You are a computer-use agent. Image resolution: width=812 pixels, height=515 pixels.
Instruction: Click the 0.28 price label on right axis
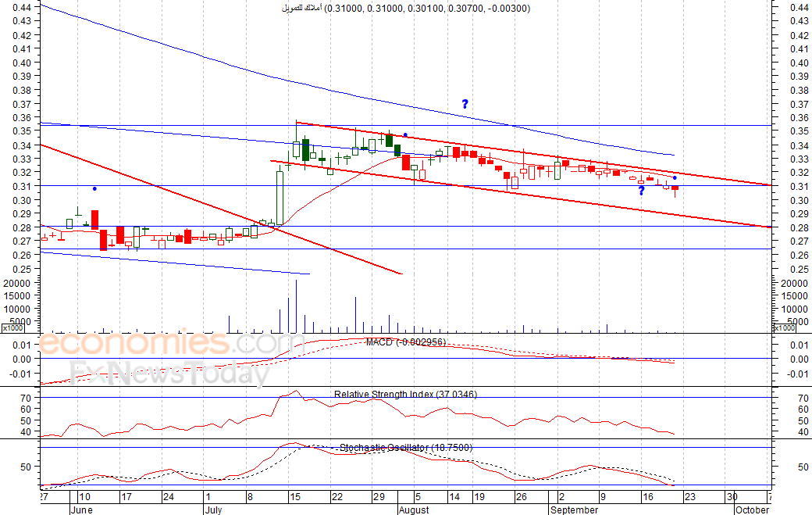[x=800, y=227]
